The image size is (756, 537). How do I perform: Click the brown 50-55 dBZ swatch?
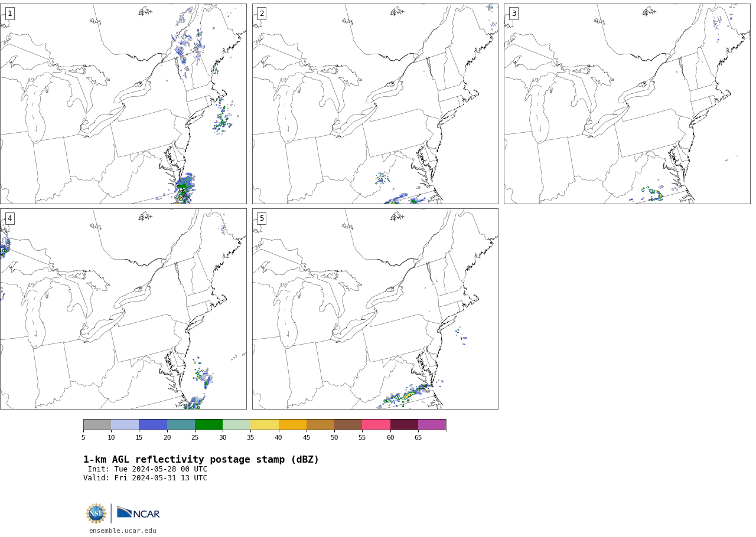pos(348,425)
